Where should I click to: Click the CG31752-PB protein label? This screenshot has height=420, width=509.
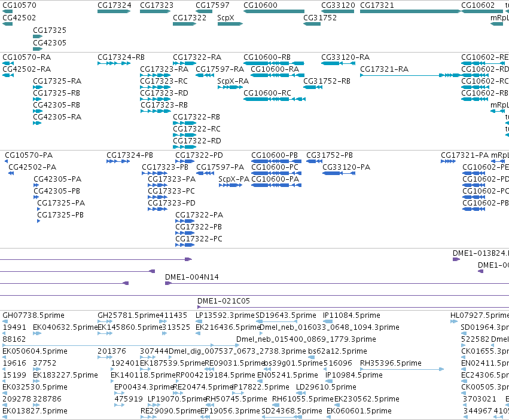(x=330, y=155)
